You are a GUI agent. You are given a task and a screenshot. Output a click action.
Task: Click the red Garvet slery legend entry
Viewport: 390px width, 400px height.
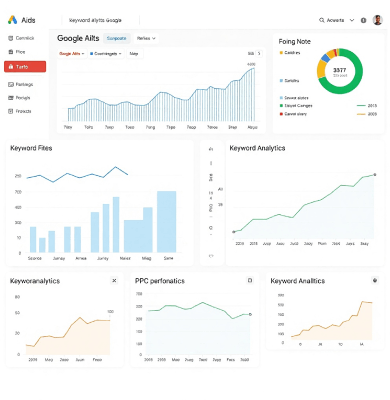293,114
